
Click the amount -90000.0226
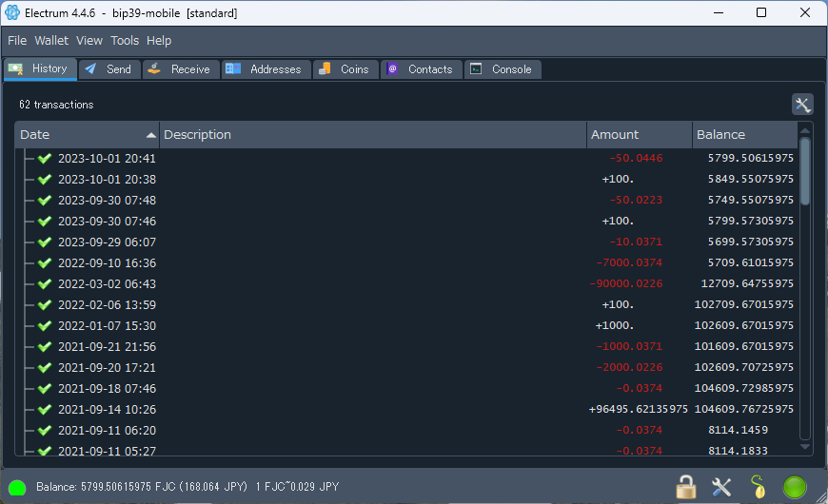click(x=625, y=284)
